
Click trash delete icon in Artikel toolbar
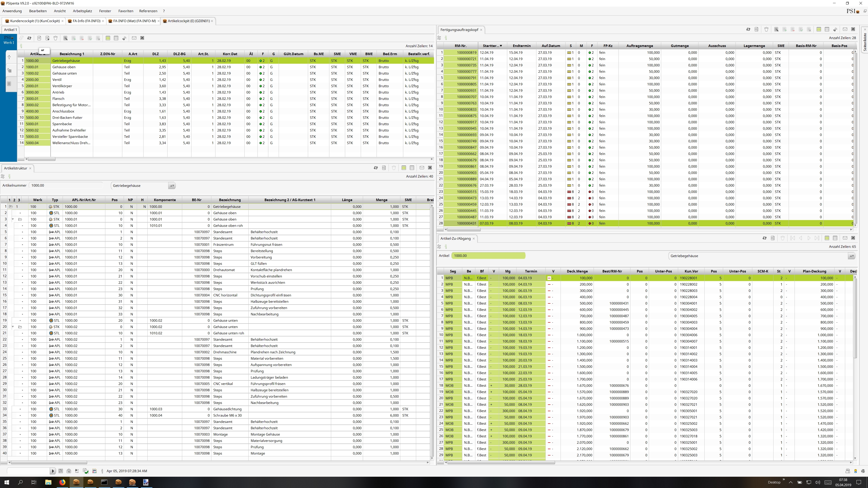[56, 38]
